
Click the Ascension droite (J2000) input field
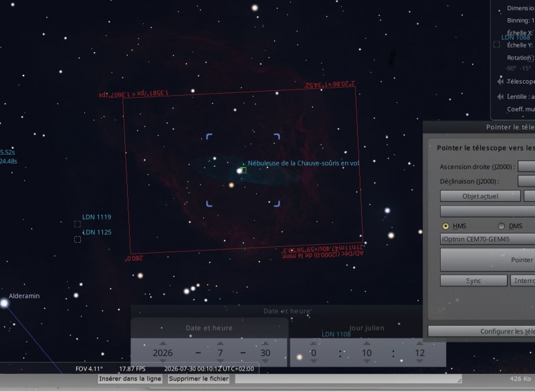(526, 167)
